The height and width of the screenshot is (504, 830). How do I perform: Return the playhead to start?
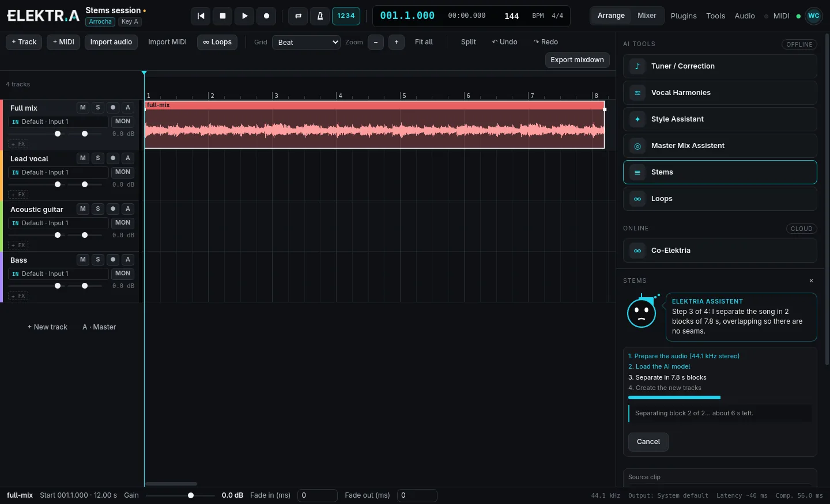(201, 16)
